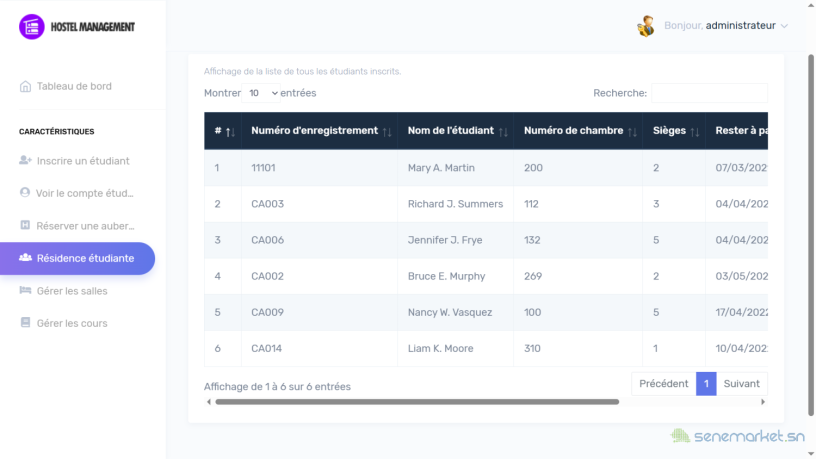816x459 pixels.
Task: Click registration number CA006
Action: [x=267, y=240]
